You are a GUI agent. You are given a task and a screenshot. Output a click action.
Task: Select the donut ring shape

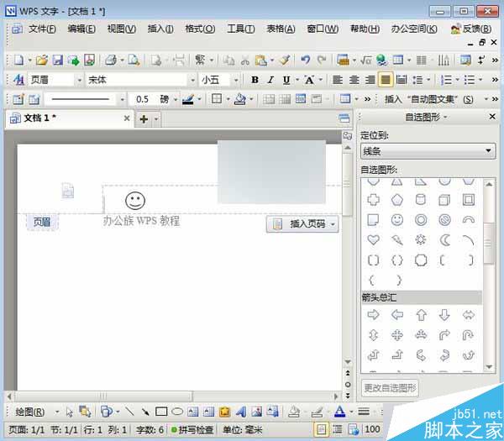pyautogui.click(x=421, y=220)
